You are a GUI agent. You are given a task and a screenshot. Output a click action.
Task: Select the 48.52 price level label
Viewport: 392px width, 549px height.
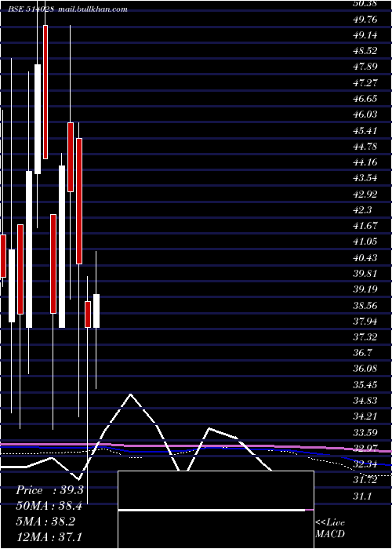pyautogui.click(x=365, y=51)
